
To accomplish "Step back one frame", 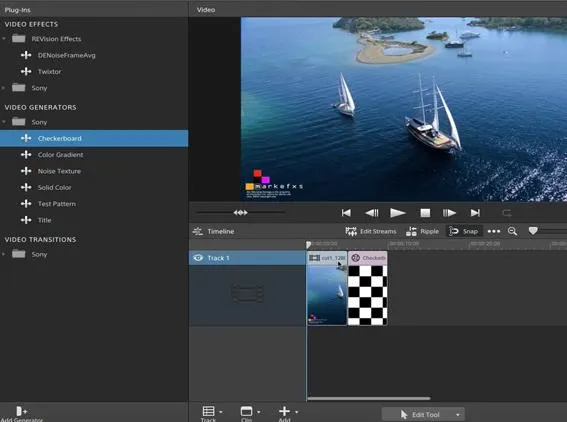I will [x=372, y=213].
